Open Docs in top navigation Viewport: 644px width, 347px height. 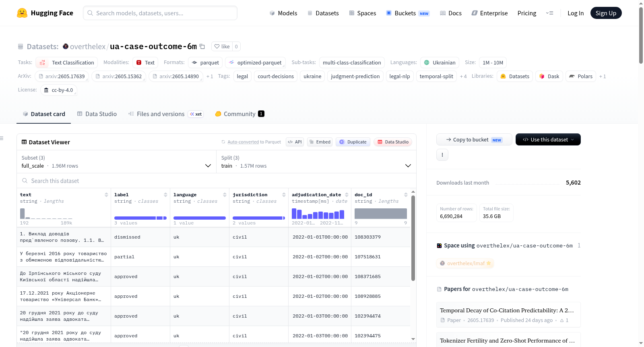click(451, 13)
